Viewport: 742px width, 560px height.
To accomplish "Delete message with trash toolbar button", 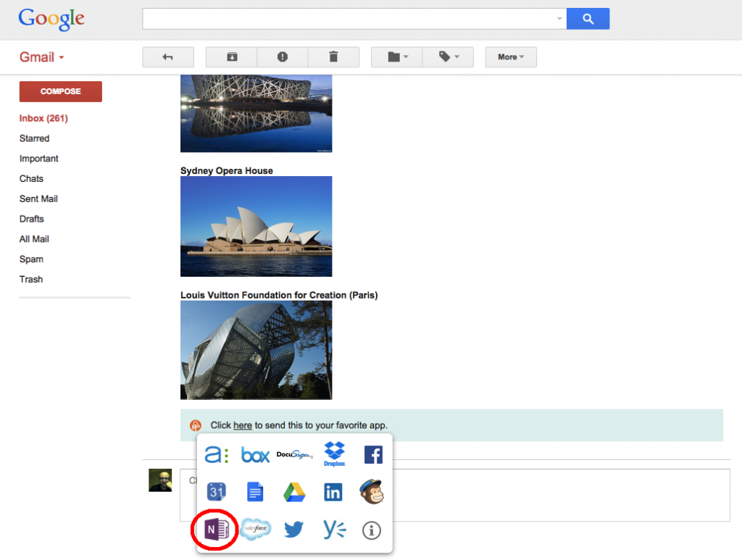I will [333, 57].
